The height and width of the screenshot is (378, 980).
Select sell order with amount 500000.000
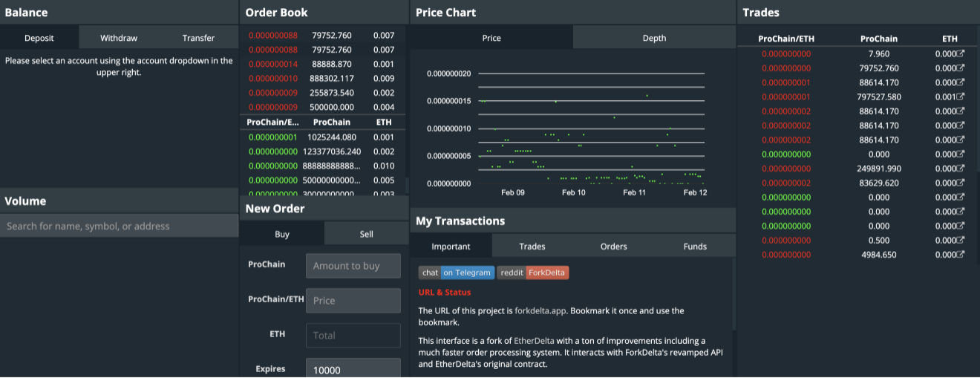pyautogui.click(x=324, y=107)
